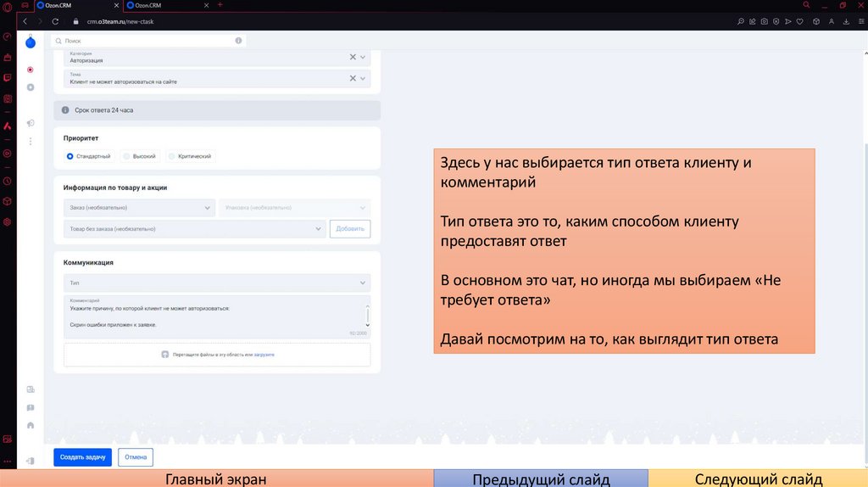Click Создать задачу button
Viewport: 868px width, 487px height.
click(x=82, y=457)
